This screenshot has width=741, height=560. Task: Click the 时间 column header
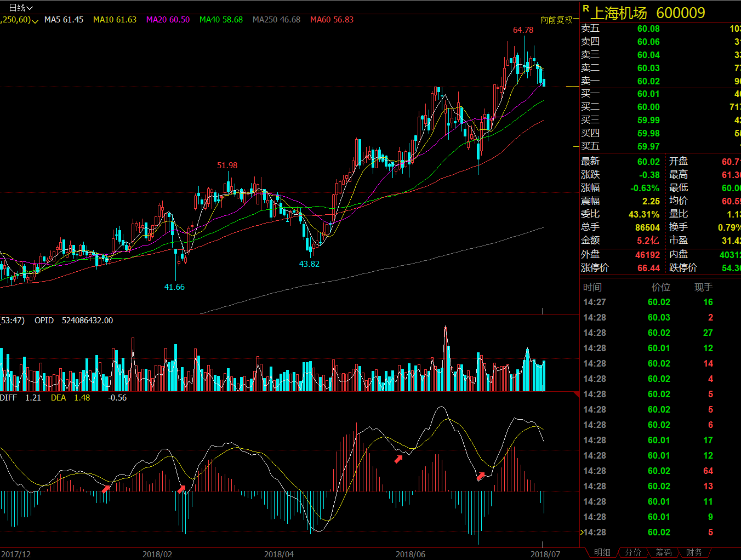[592, 287]
